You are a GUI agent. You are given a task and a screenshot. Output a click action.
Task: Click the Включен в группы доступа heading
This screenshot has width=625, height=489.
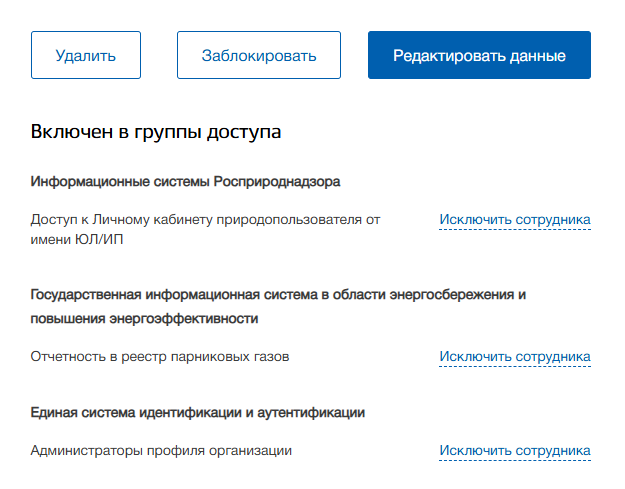point(156,131)
